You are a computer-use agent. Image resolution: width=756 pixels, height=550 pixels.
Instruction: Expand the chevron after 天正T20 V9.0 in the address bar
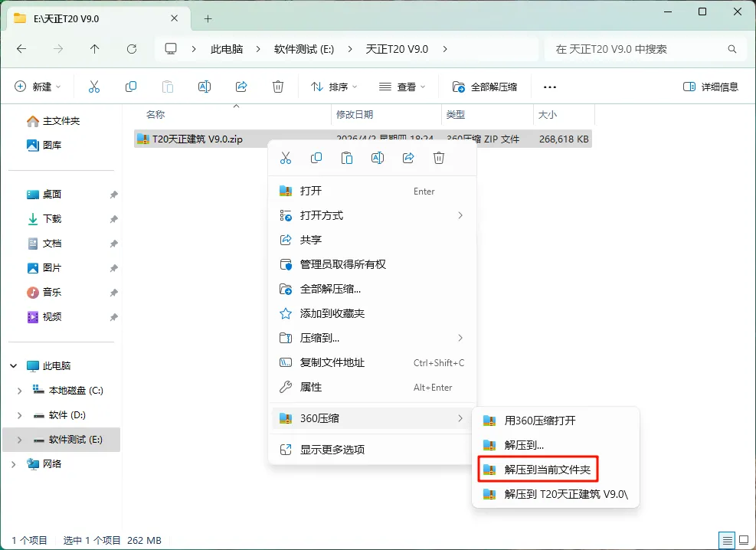point(444,49)
